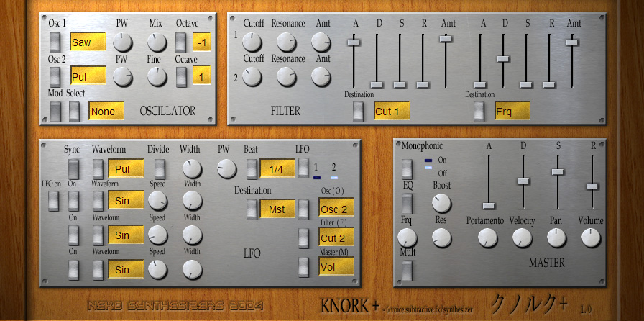Click the Osc 2 PW knob

122,76
